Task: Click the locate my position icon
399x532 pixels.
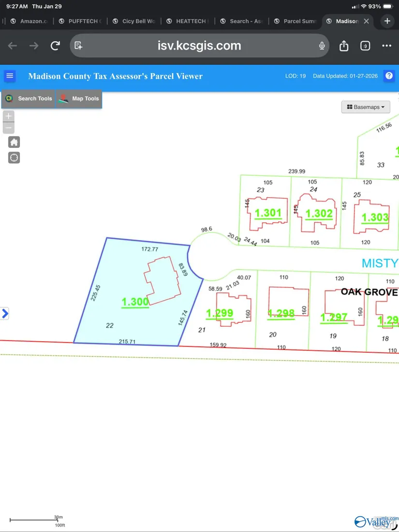Action: tap(14, 158)
